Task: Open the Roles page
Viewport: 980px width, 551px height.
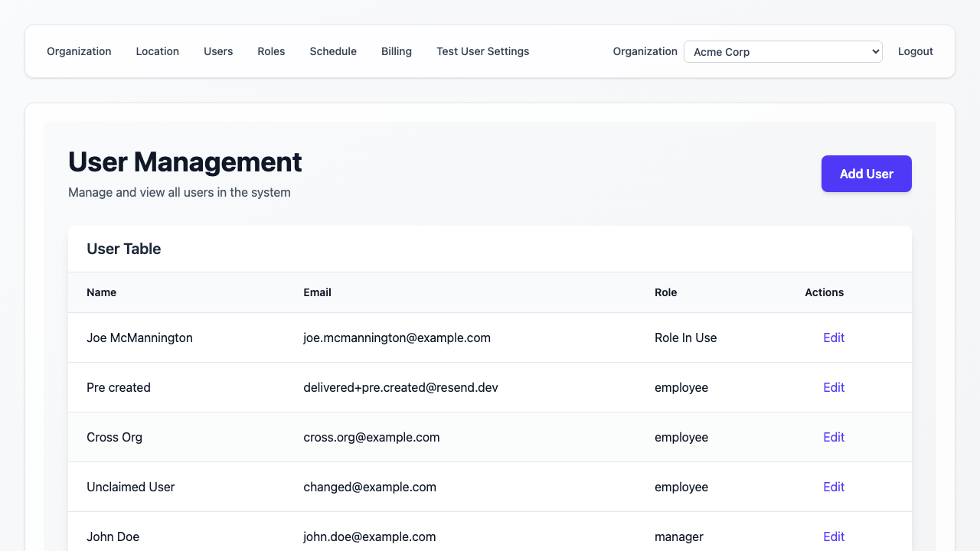Action: [x=271, y=51]
